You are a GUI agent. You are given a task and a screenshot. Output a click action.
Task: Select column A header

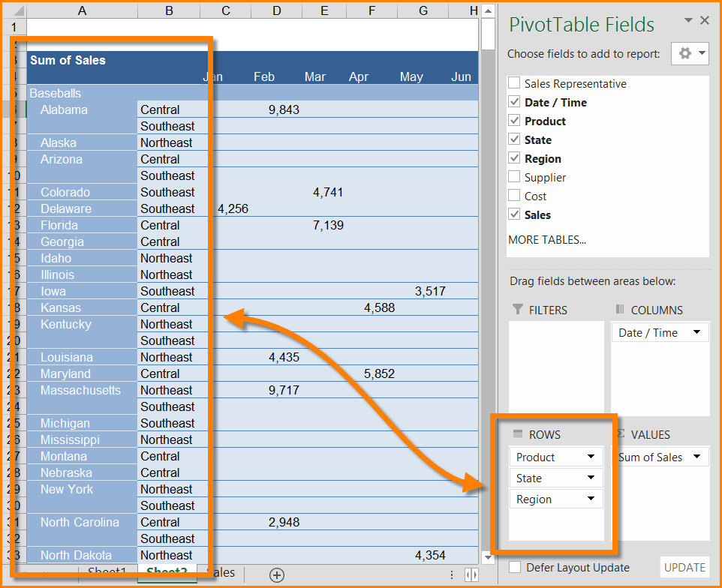(82, 11)
